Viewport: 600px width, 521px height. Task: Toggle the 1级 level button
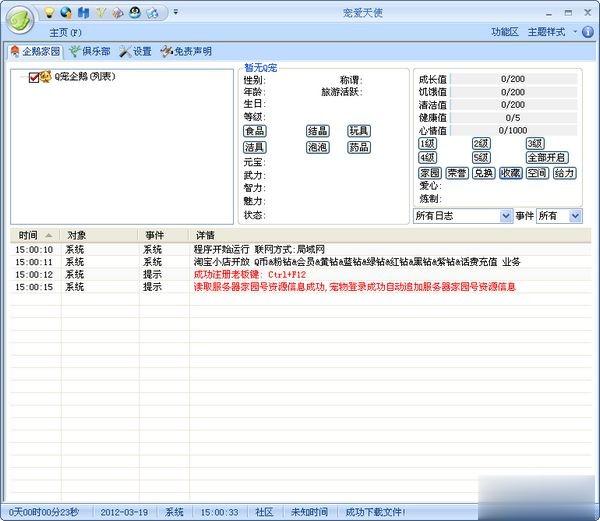click(x=427, y=144)
